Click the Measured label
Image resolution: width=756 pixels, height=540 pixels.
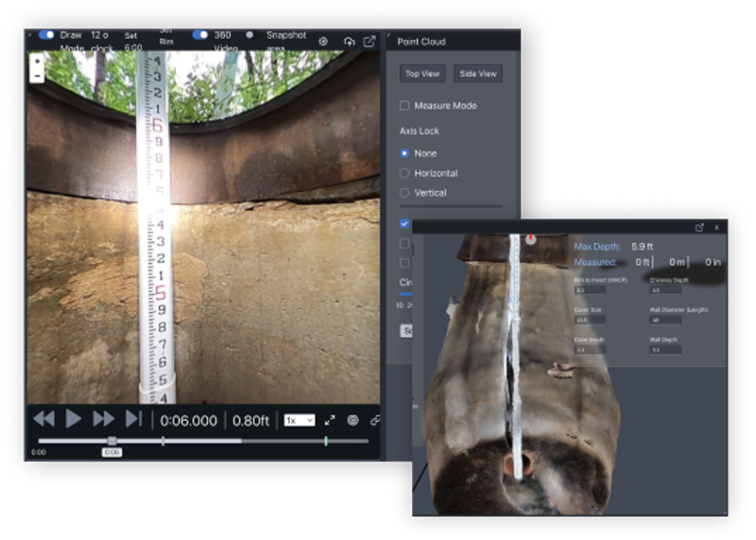tap(595, 262)
